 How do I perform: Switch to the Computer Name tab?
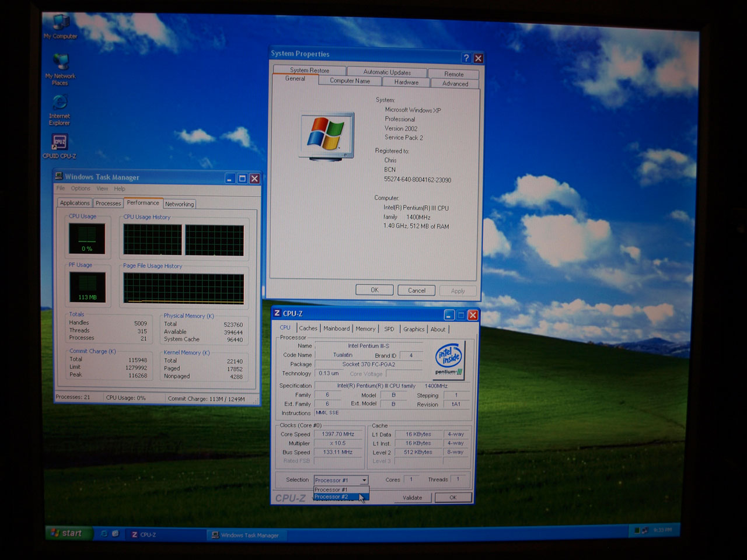[350, 81]
